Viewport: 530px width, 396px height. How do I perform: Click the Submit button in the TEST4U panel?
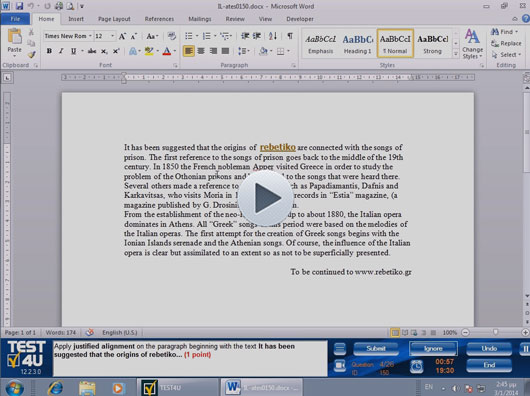tap(376, 348)
